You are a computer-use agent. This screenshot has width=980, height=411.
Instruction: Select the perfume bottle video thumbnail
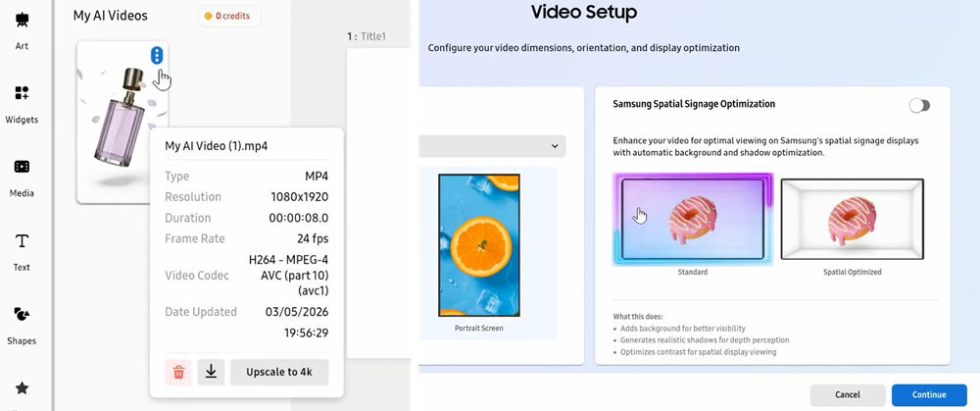click(x=120, y=123)
